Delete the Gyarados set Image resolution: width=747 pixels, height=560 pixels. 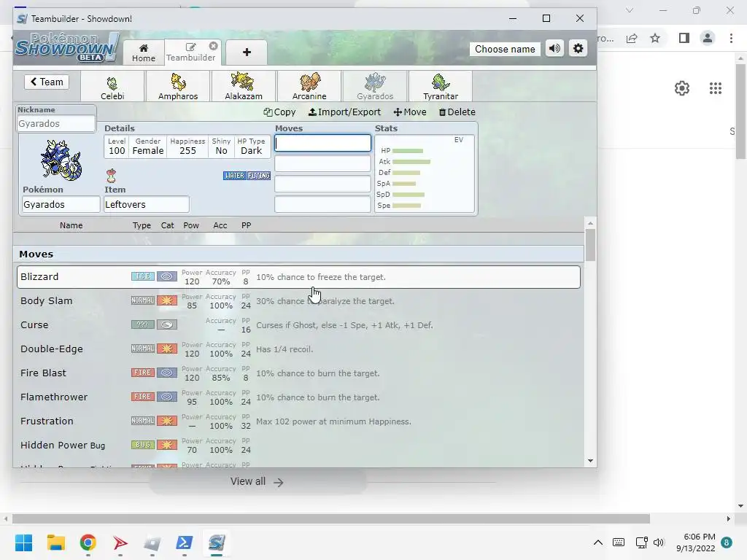[x=457, y=112]
